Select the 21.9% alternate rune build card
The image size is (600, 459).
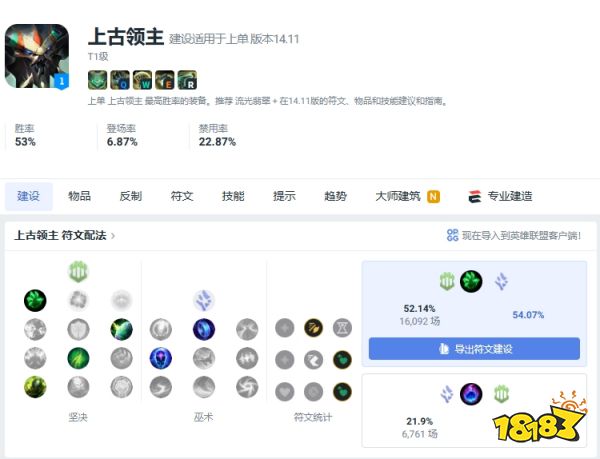pos(474,410)
